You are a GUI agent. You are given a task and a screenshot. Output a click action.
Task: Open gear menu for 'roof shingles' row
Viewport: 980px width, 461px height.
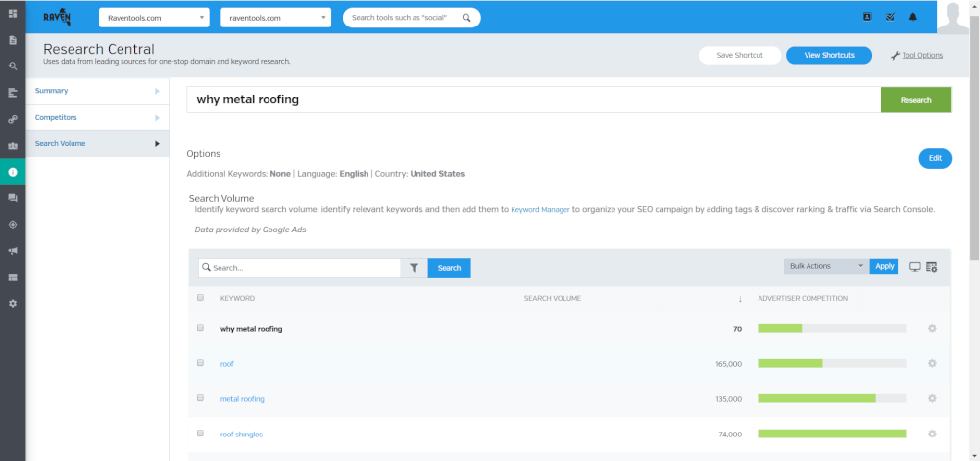point(932,434)
